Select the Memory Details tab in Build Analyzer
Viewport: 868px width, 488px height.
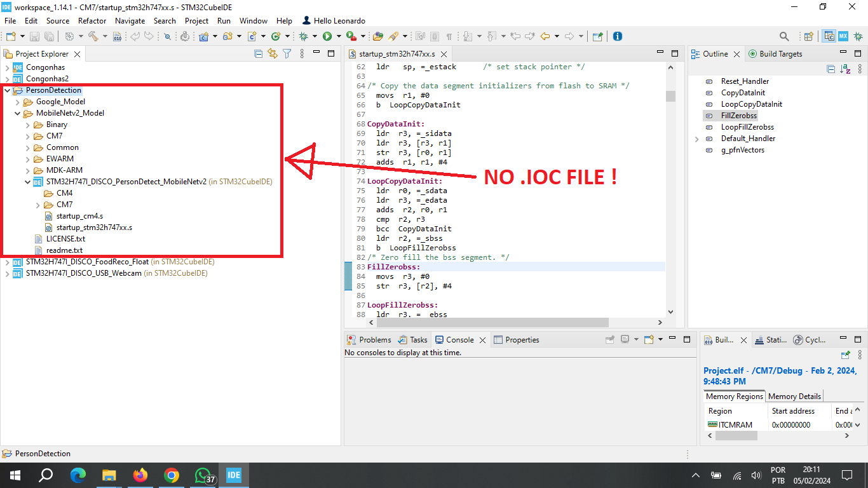coord(794,395)
